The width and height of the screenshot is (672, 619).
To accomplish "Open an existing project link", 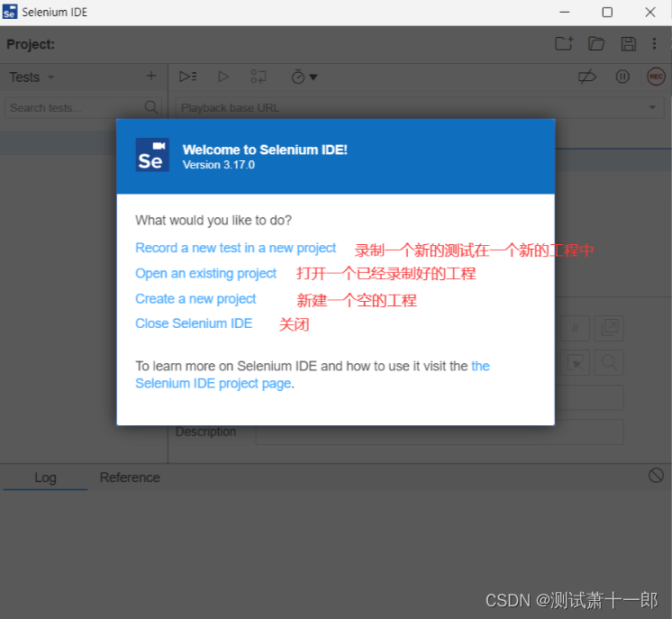I will [x=205, y=274].
